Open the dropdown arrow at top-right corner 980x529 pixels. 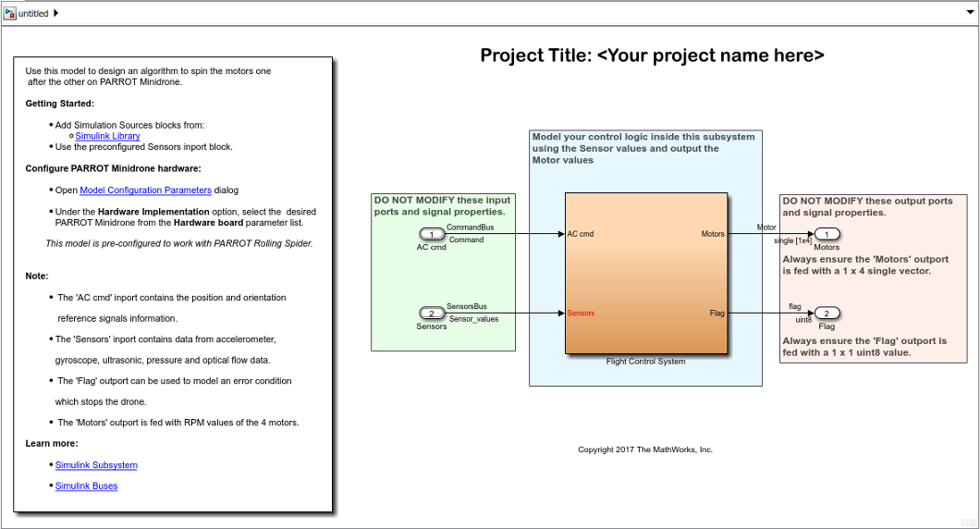968,13
